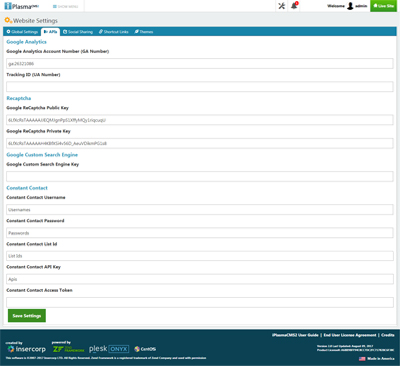Open Live Site button
The image size is (400, 366).
(383, 6)
